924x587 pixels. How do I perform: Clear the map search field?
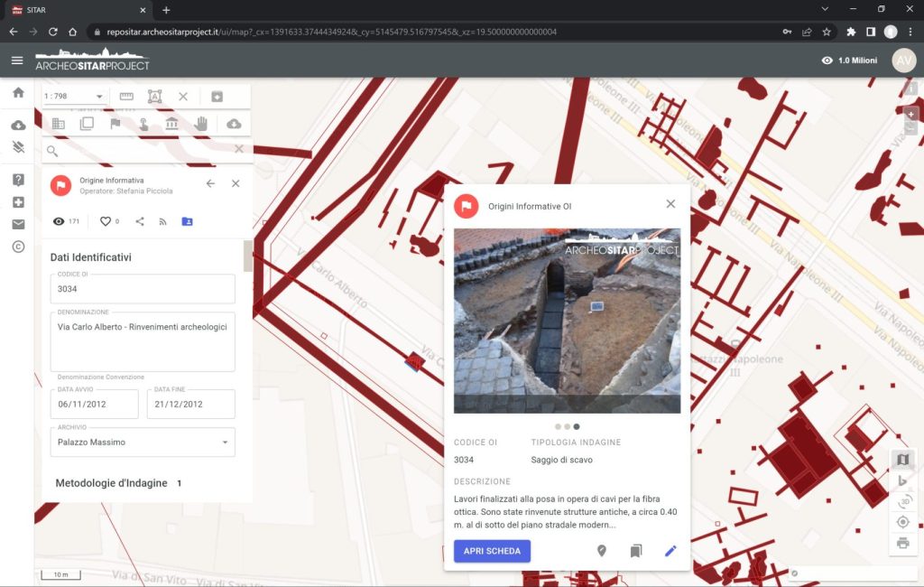[x=238, y=149]
